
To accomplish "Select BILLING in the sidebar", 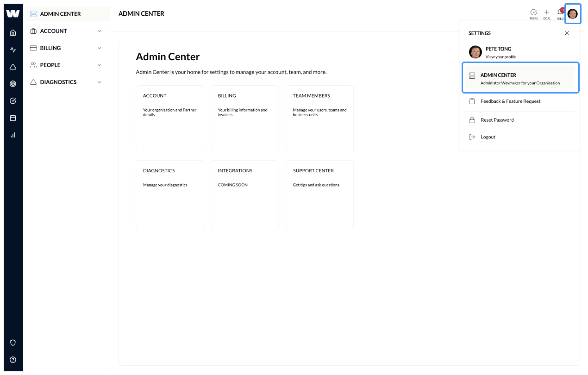I will (66, 48).
